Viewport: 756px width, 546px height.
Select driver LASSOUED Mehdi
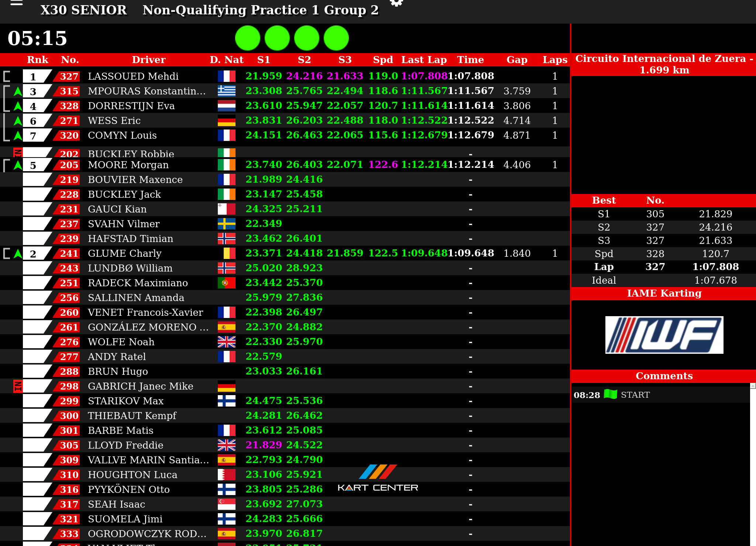click(x=133, y=76)
